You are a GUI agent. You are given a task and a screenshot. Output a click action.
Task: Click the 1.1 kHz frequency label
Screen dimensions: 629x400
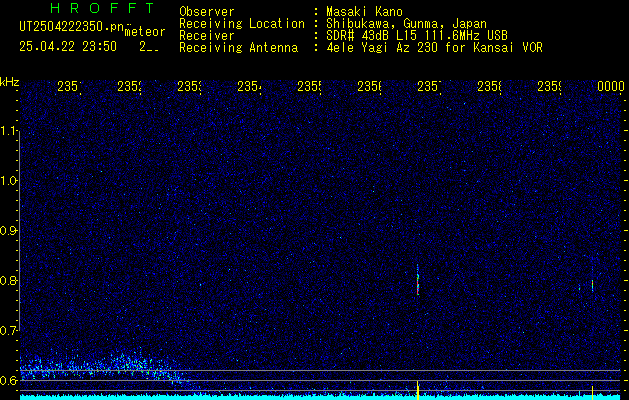(8, 130)
